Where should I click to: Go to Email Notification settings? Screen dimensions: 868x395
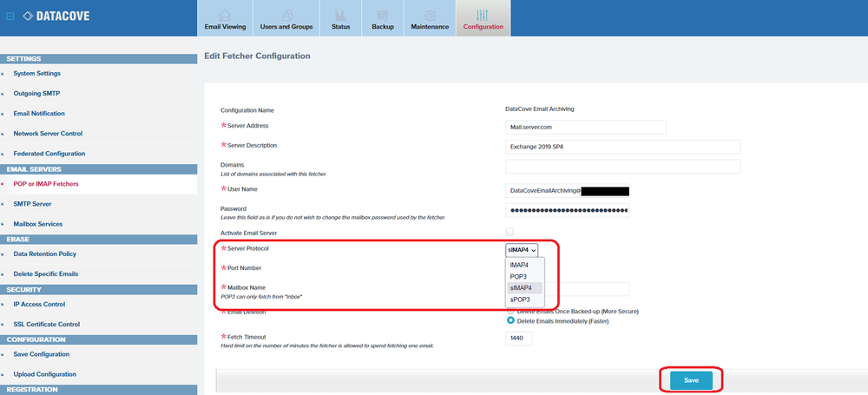tap(39, 114)
